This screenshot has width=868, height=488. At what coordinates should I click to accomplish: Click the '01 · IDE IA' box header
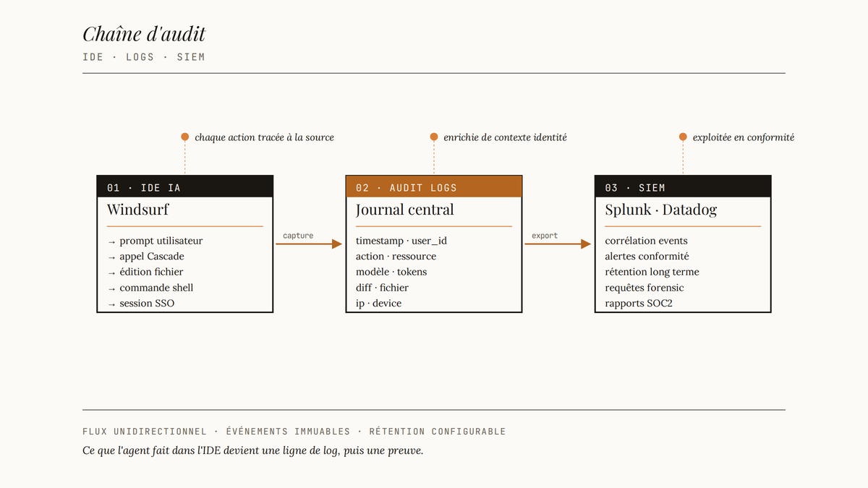pyautogui.click(x=185, y=187)
